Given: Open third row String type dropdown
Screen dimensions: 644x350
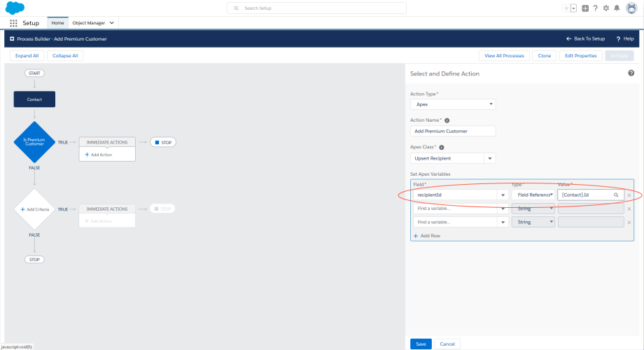Looking at the screenshot, I should pyautogui.click(x=533, y=222).
